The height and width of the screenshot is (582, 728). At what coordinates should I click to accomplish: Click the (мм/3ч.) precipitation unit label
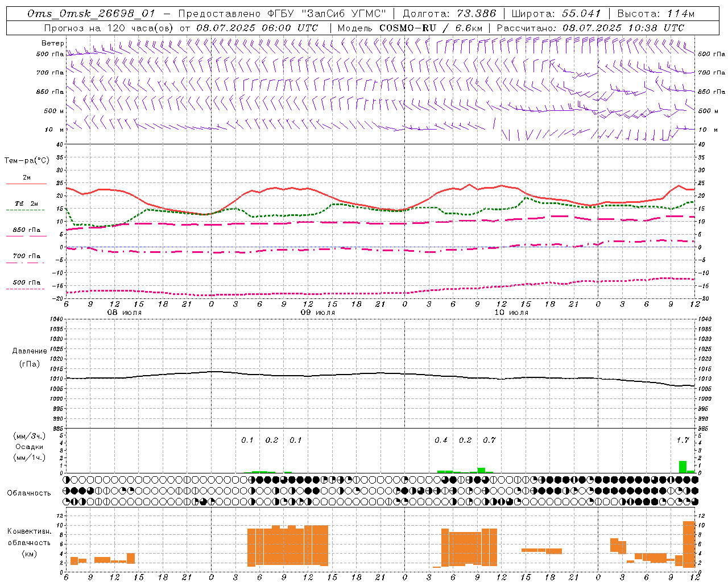pos(28,436)
